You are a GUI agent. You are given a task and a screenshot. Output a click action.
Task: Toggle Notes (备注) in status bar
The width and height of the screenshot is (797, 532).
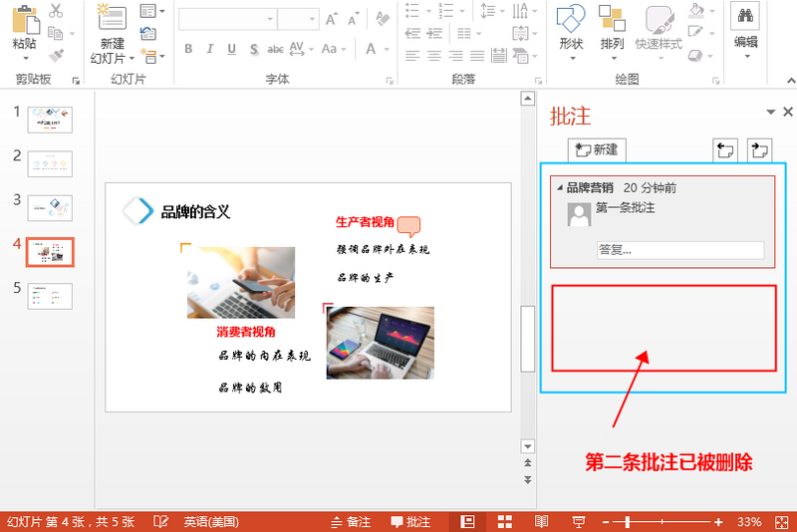tap(351, 521)
